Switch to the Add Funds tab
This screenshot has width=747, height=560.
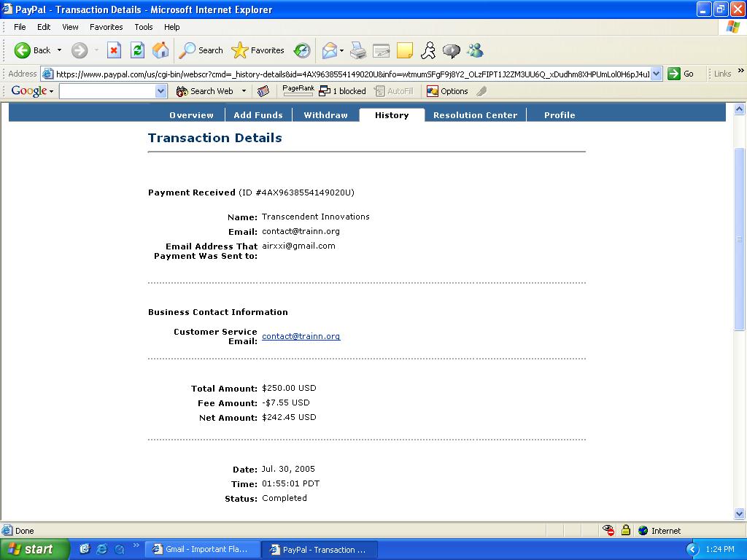tap(258, 114)
